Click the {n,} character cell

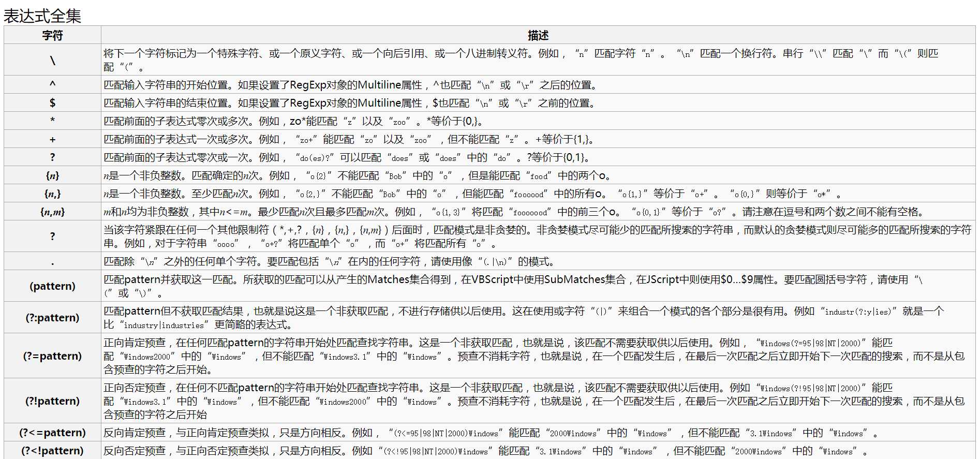coord(52,194)
